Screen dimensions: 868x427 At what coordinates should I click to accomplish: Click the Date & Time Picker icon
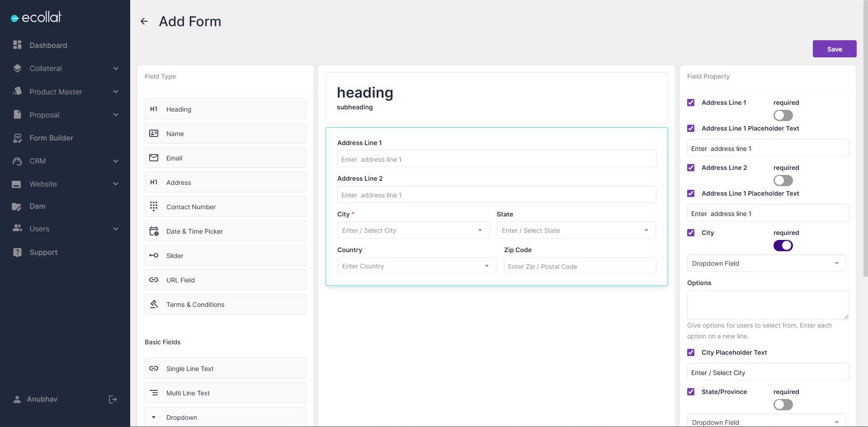tap(154, 231)
